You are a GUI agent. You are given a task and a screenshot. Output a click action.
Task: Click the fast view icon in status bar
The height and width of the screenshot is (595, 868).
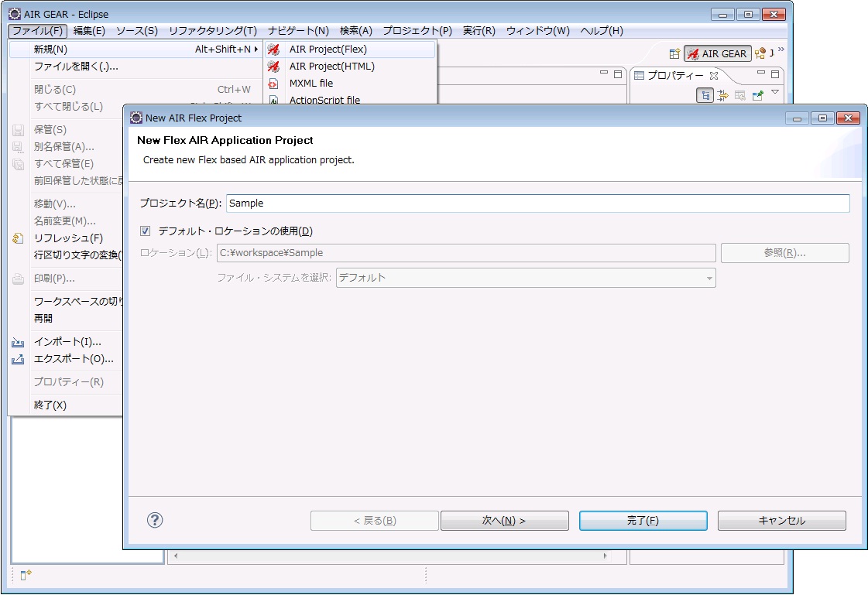pos(26,575)
